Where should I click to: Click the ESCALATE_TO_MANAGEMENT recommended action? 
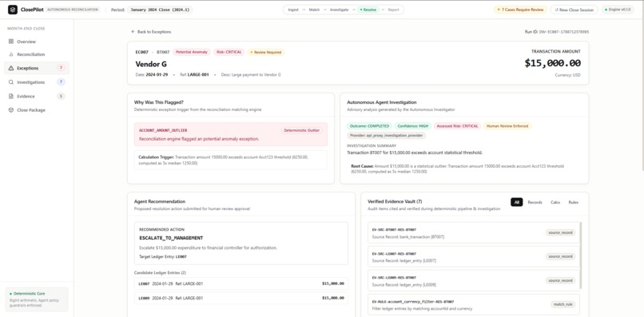pos(171,238)
